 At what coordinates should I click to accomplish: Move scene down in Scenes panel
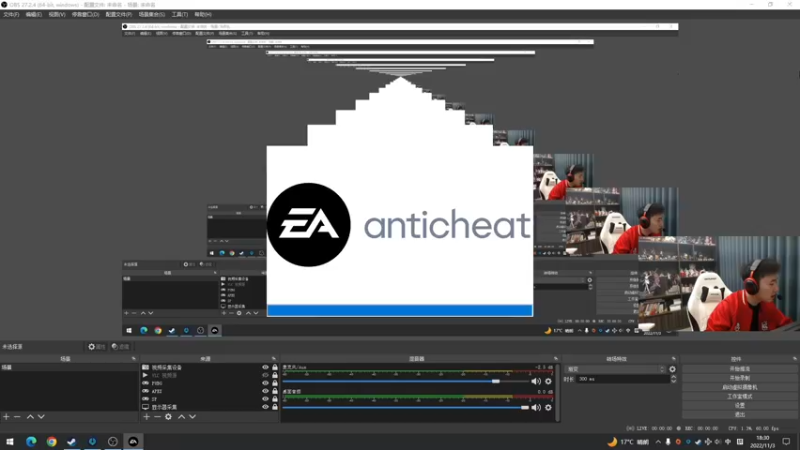(x=41, y=417)
